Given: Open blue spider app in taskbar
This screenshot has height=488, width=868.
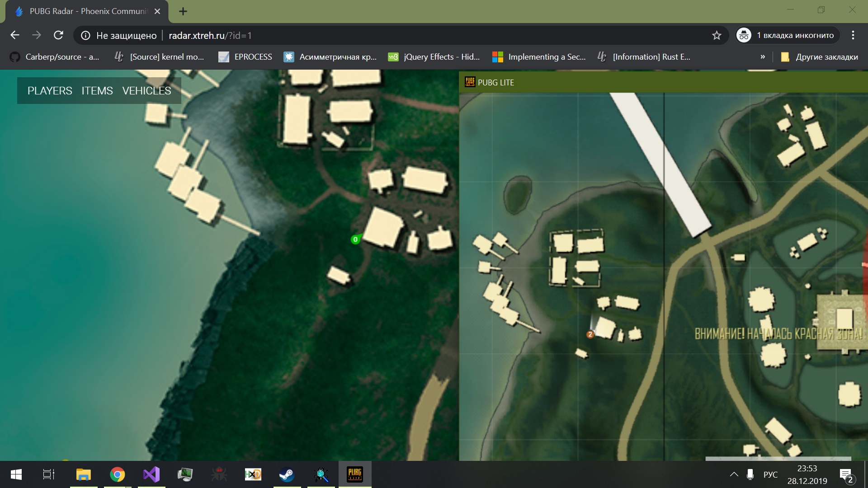Looking at the screenshot, I should 321,474.
